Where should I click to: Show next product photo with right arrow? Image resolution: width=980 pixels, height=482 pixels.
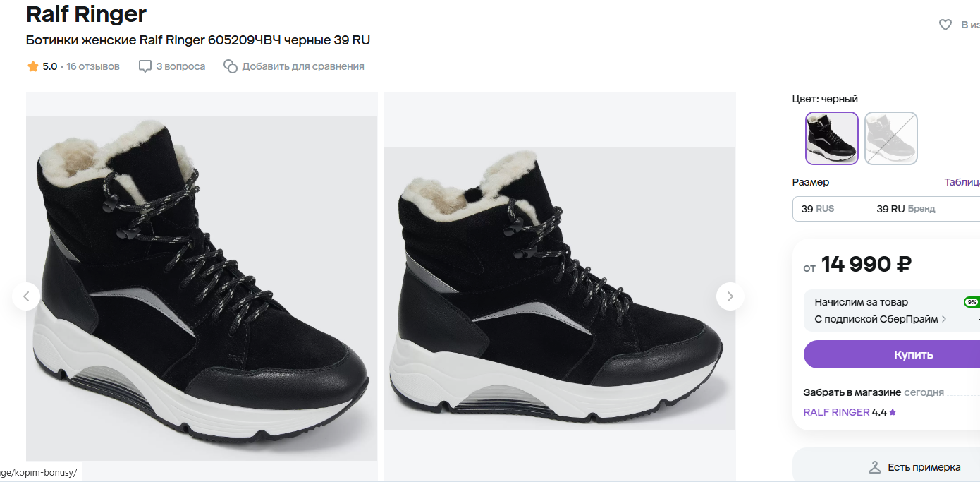coord(730,296)
